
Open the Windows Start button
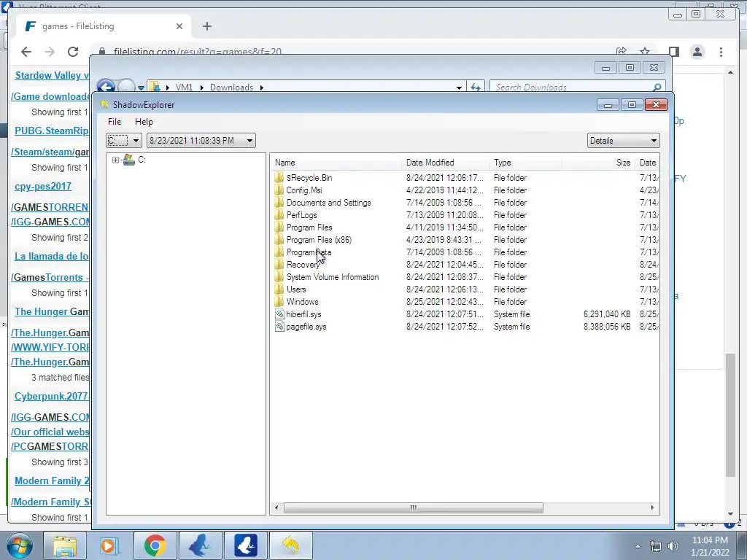click(x=18, y=545)
